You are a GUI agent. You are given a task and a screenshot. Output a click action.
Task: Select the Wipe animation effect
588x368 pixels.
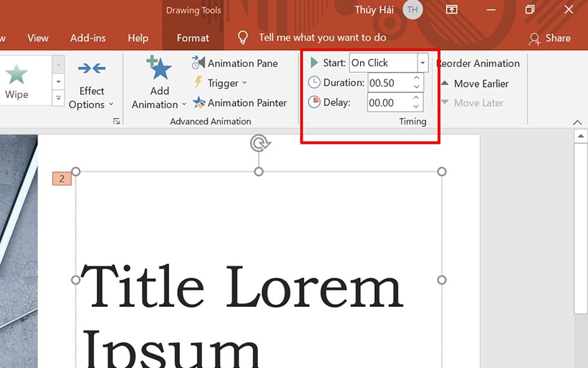(16, 81)
